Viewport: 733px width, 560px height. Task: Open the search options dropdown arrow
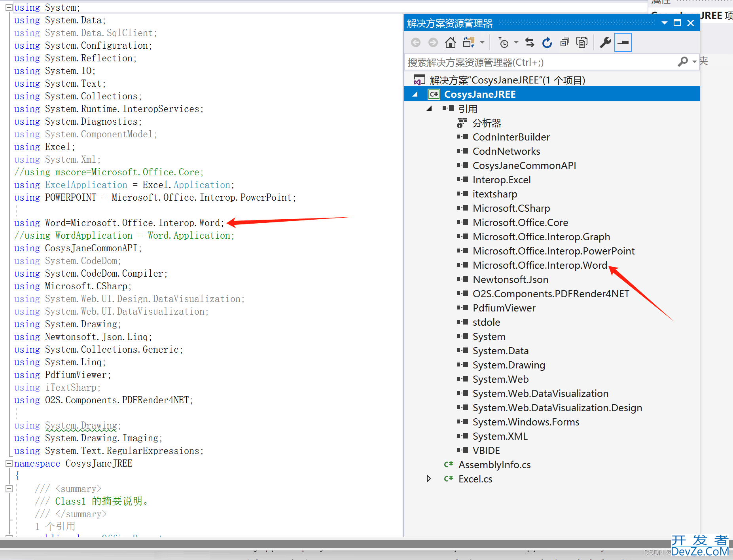pyautogui.click(x=694, y=62)
